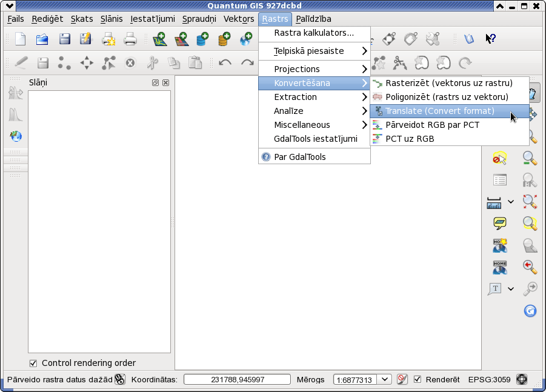Expand the Extraction submenu
The image size is (546, 392).
pos(315,97)
